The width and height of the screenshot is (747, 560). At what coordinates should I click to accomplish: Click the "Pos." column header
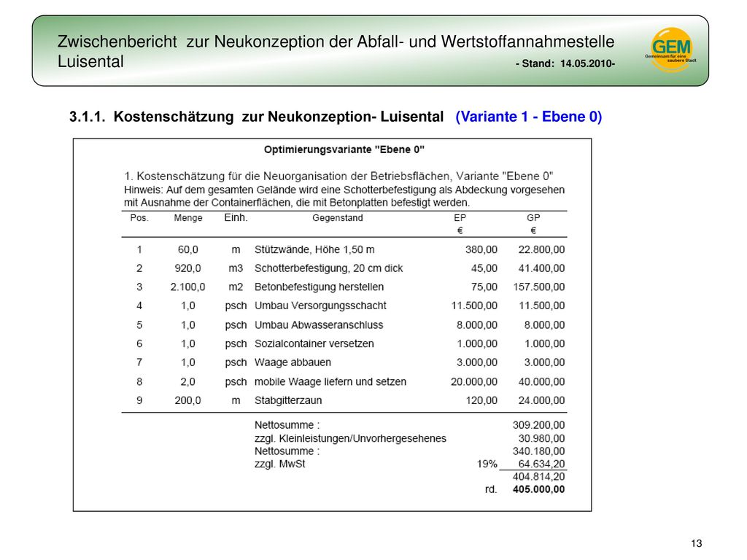[139, 218]
